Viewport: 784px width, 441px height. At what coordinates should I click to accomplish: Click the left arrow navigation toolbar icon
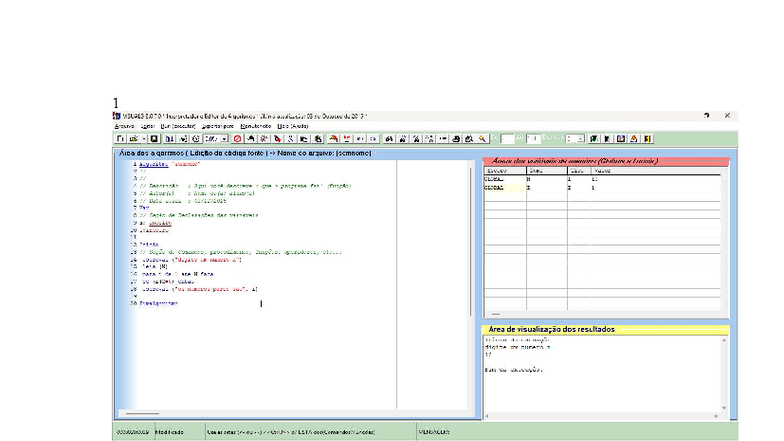pyautogui.click(x=360, y=138)
